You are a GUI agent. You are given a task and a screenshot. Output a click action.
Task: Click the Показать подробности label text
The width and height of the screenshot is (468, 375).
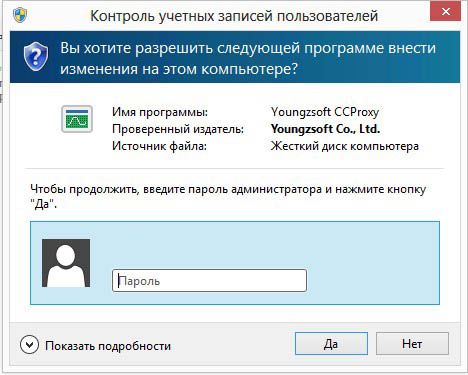108,346
